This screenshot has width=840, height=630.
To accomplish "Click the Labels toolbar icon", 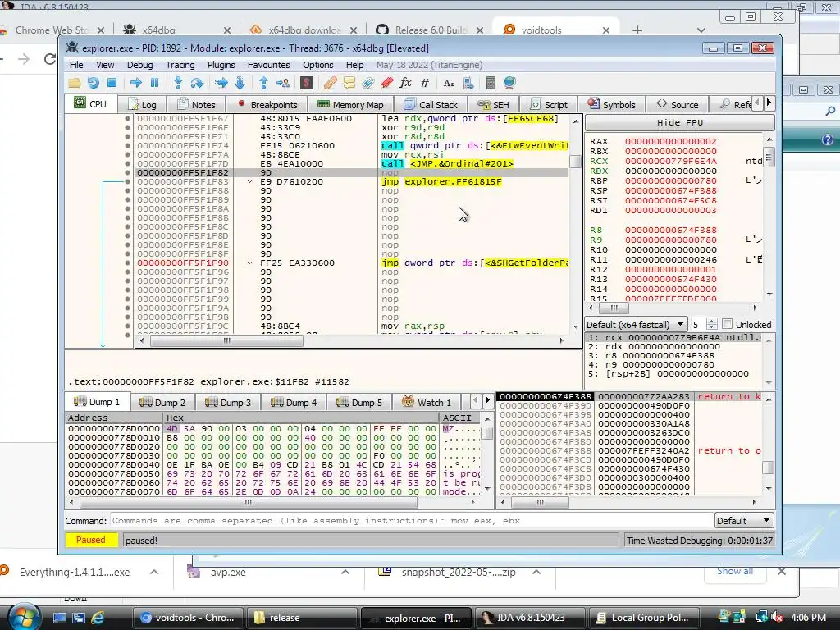I will (x=368, y=83).
